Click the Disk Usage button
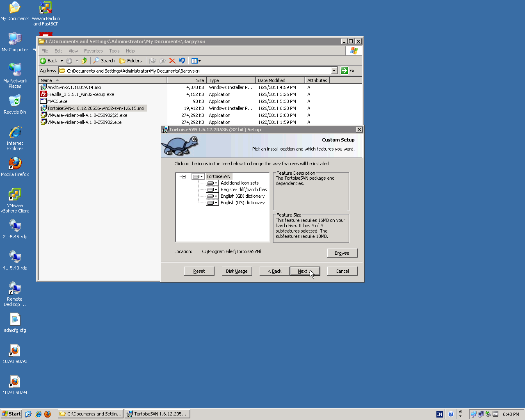 [237, 271]
